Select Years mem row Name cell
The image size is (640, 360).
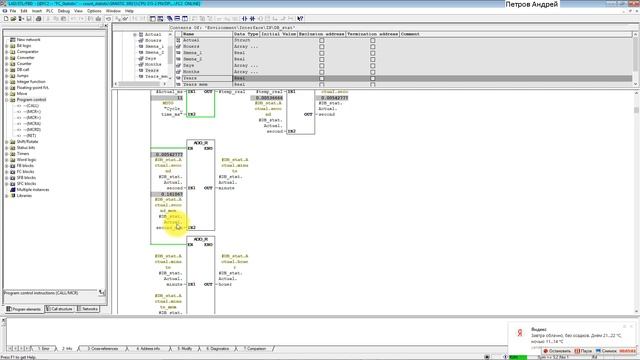click(x=207, y=84)
